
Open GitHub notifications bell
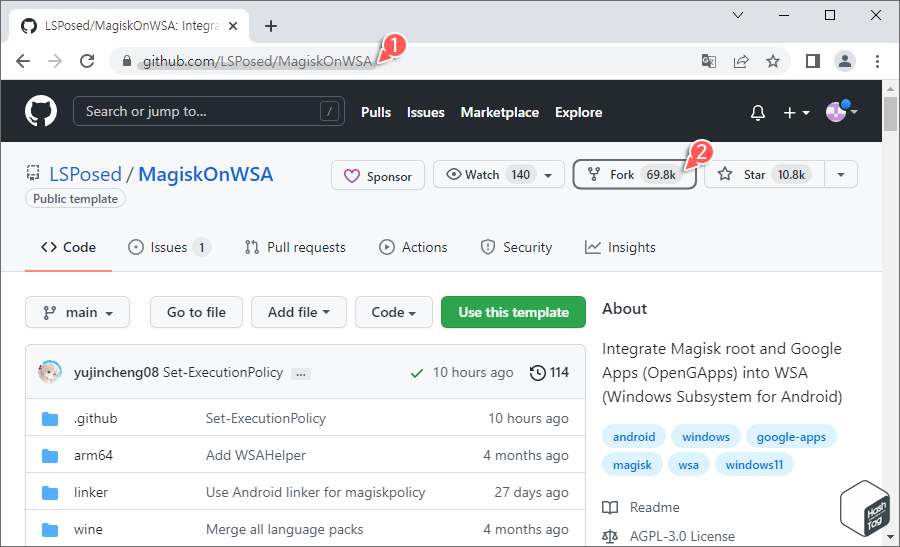point(758,112)
